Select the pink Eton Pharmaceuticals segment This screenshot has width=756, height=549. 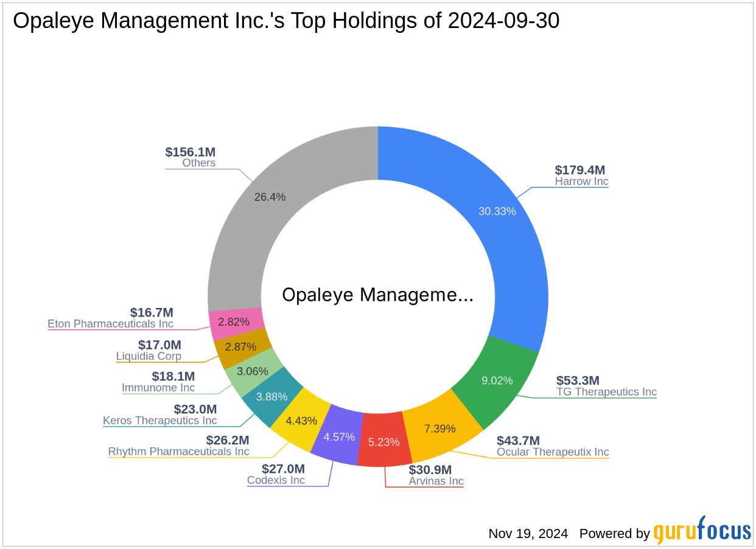click(234, 321)
